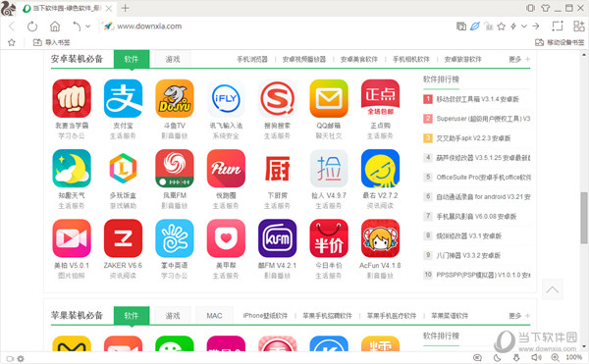This screenshot has height=364, width=589.
Task: Switch to the 游戏 tab in 安卓装机必备
Action: (x=173, y=59)
